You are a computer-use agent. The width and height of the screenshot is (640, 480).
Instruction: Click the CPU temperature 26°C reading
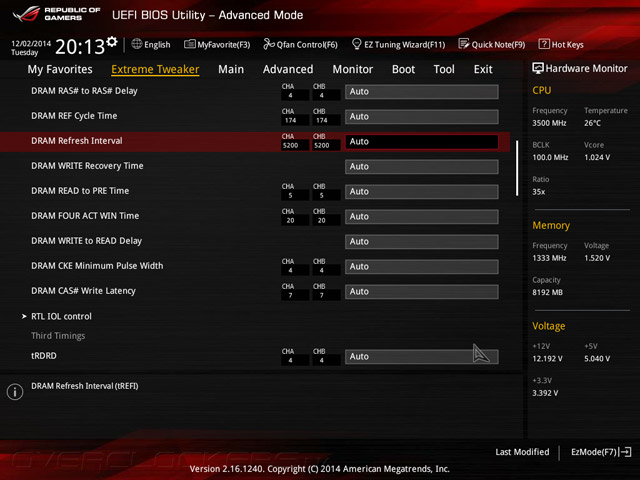(x=592, y=123)
